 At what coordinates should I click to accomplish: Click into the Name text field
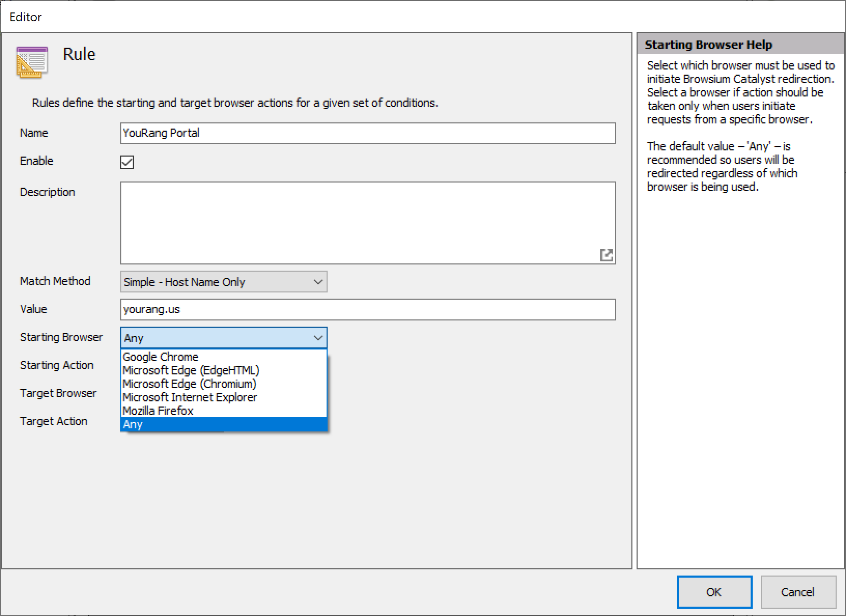pyautogui.click(x=368, y=133)
